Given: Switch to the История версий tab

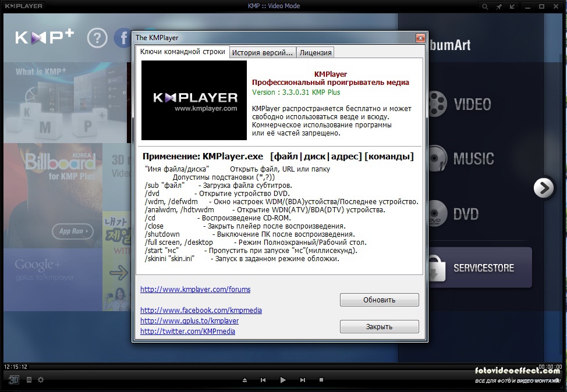Looking at the screenshot, I should point(263,53).
